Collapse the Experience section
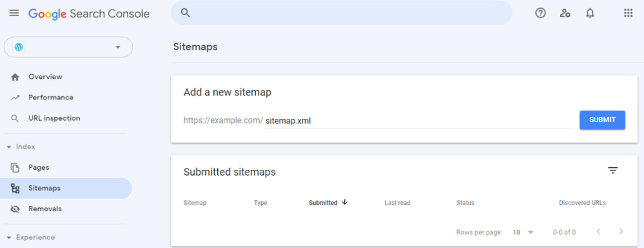 click(9, 237)
